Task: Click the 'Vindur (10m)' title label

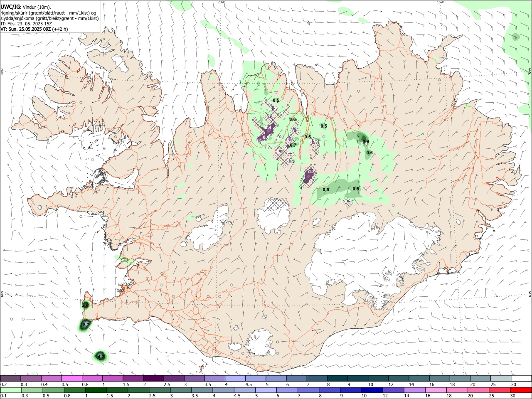Action: pos(36,7)
